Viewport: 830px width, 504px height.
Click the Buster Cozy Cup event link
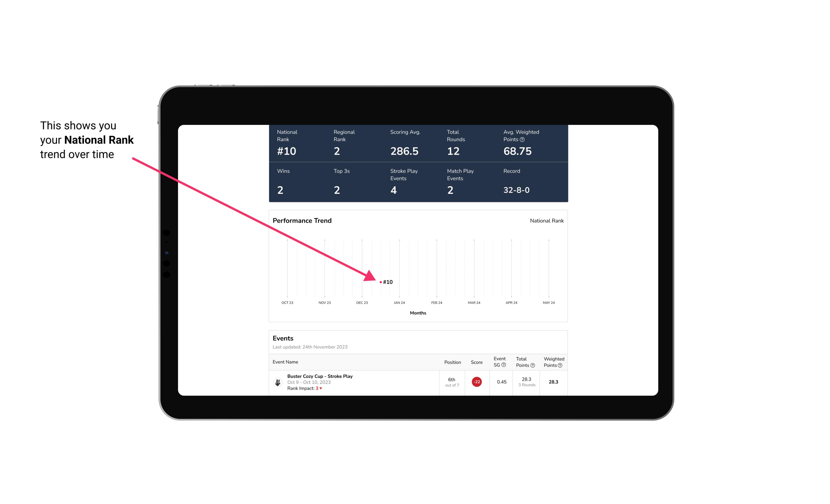point(328,375)
